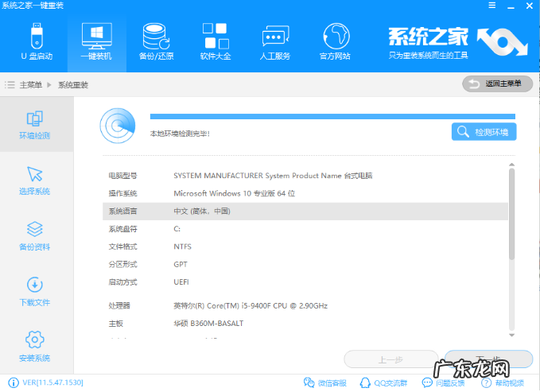Select 选择系统 step in sidebar

(35, 180)
